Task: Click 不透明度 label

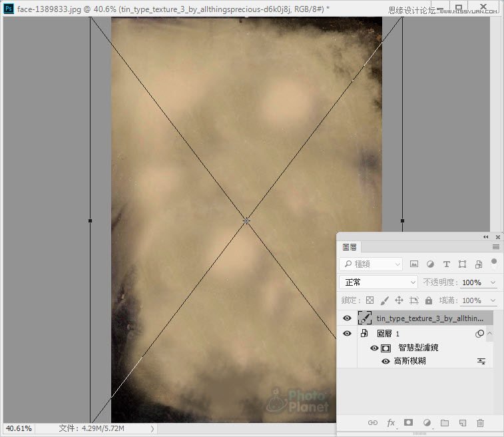Action: pyautogui.click(x=440, y=282)
